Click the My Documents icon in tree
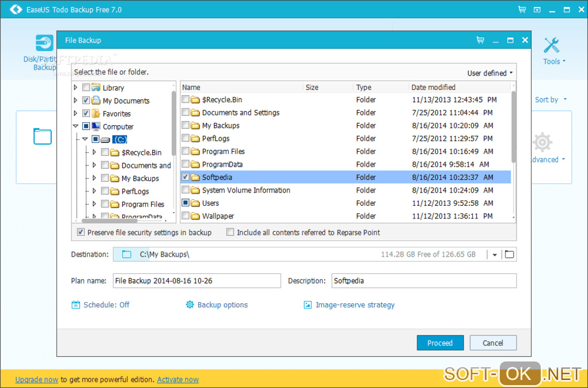The width and height of the screenshot is (588, 388). click(96, 100)
